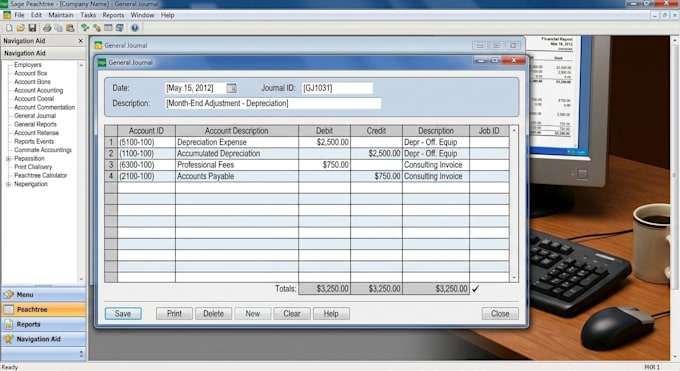This screenshot has height=371, width=680.
Task: Expand the Neperigation tree node
Action: coord(8,184)
